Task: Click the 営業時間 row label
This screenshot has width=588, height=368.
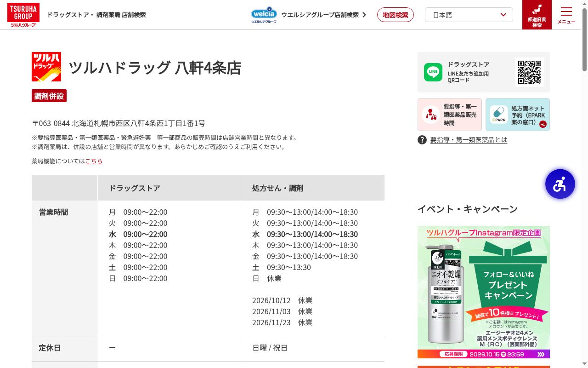Action: point(53,212)
